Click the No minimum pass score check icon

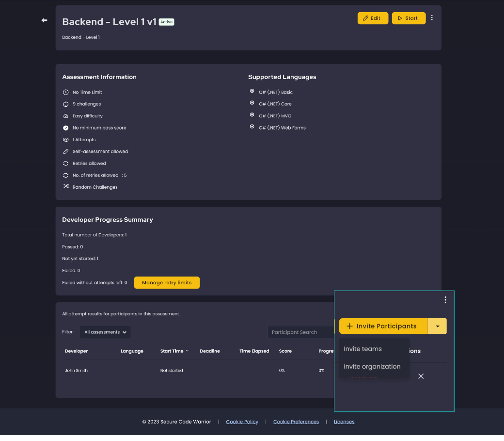pyautogui.click(x=65, y=129)
